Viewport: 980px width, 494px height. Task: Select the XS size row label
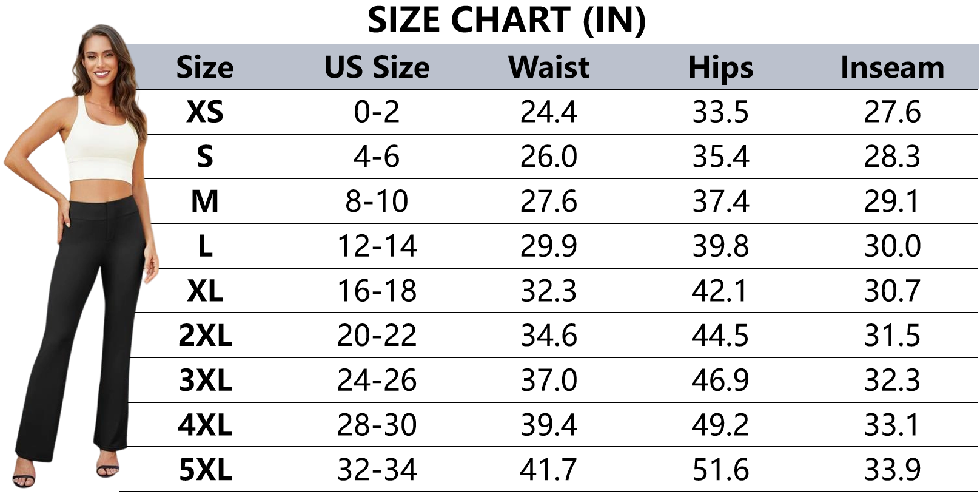click(205, 112)
